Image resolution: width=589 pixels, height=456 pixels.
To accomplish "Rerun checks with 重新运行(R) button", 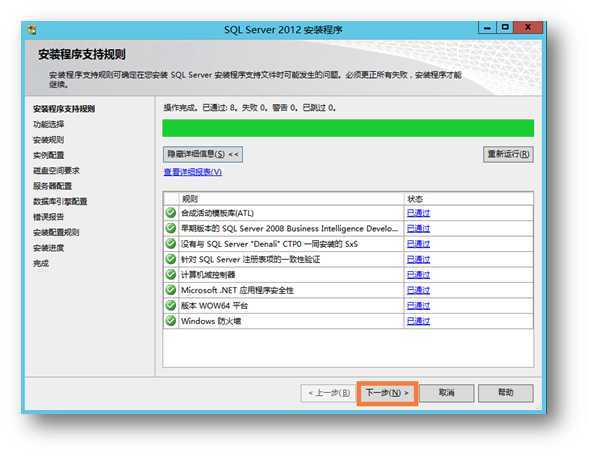I will (508, 154).
